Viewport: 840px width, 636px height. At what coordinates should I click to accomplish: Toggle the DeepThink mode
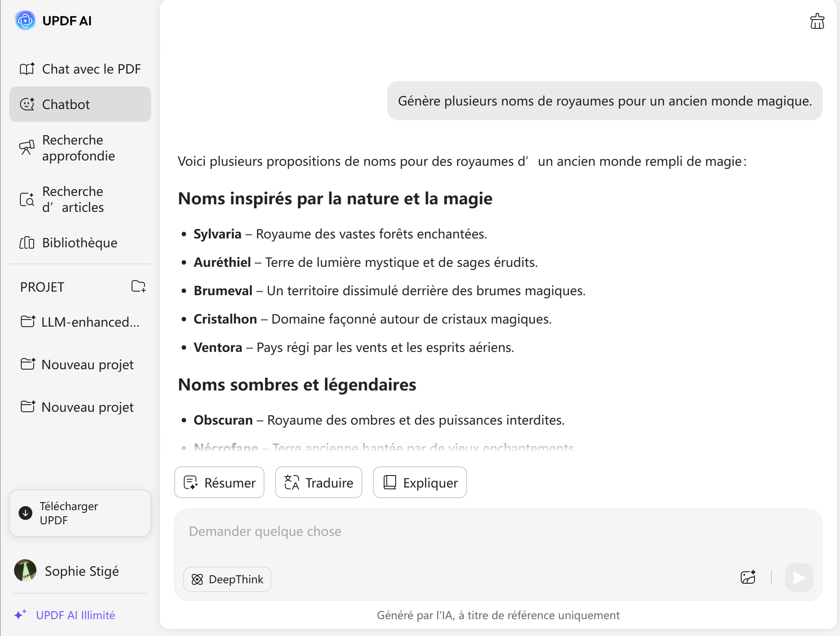click(227, 579)
